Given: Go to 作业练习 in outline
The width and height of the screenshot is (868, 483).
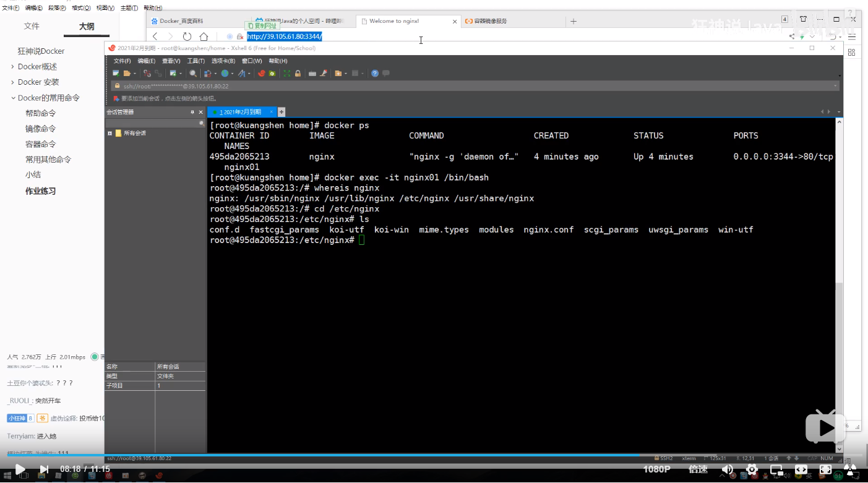Looking at the screenshot, I should click(41, 191).
